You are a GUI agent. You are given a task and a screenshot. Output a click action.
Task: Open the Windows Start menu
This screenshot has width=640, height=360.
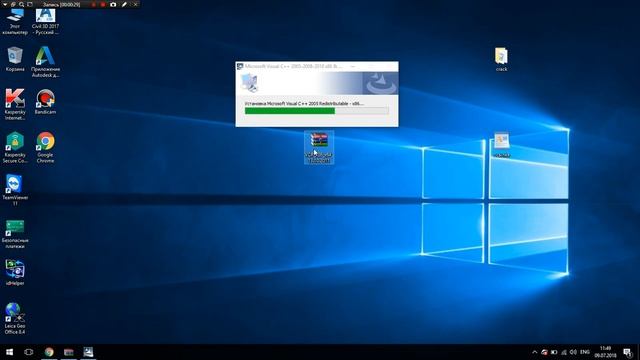9,352
